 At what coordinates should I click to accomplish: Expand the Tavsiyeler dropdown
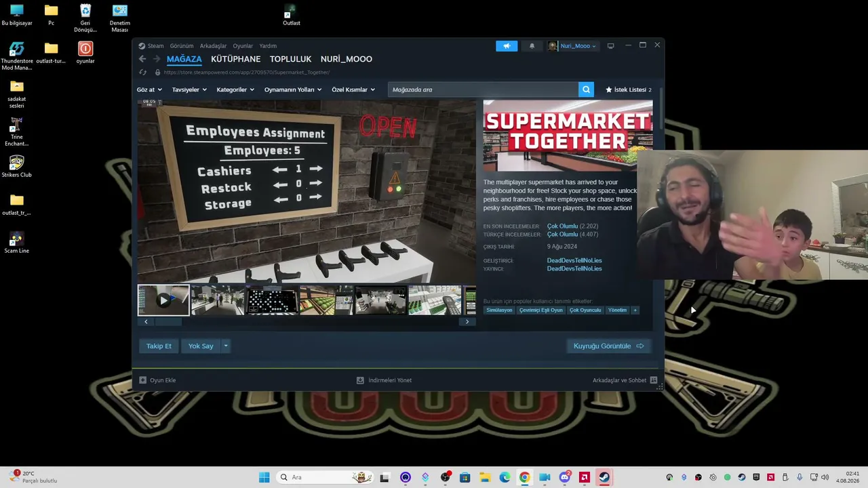point(189,89)
